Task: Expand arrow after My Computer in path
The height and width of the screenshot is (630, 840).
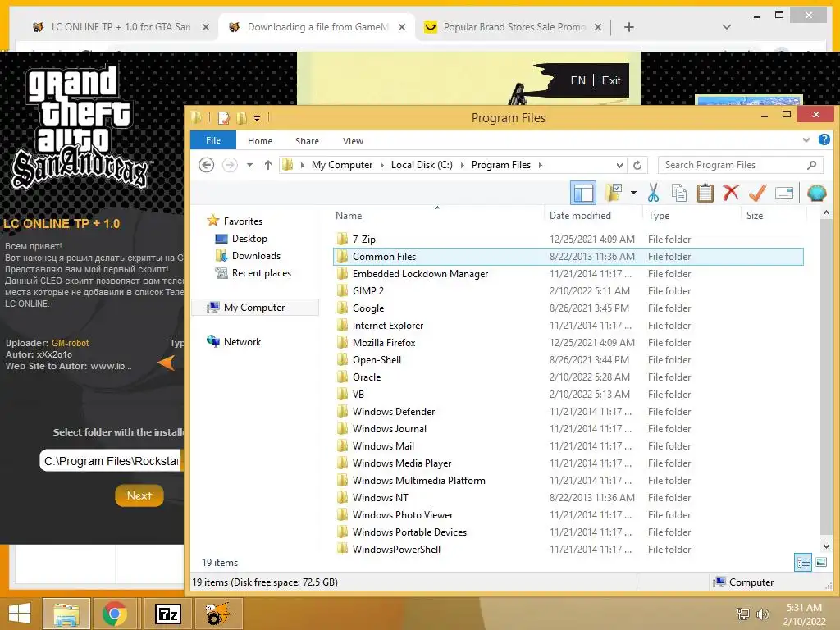Action: point(382,165)
